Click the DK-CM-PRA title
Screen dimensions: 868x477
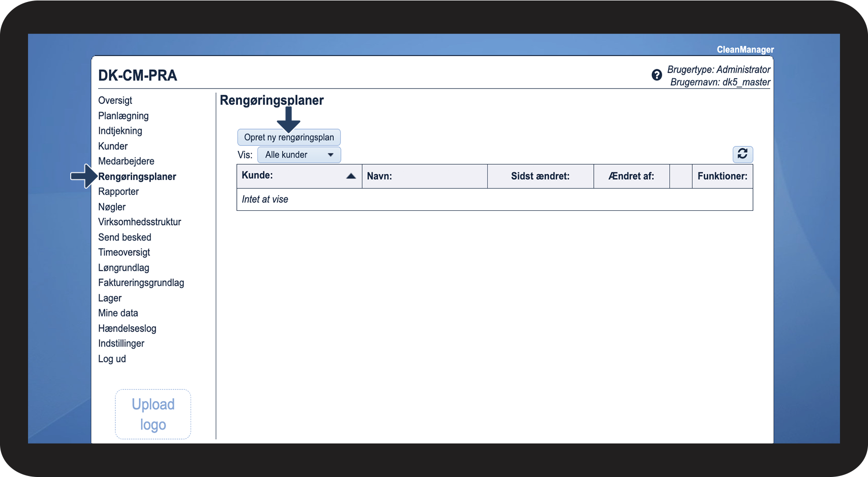[138, 75]
